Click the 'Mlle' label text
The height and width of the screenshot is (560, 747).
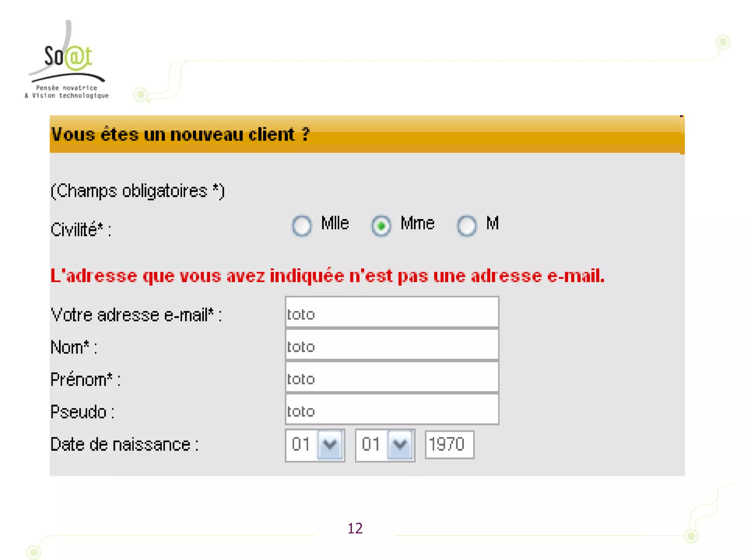coord(335,223)
